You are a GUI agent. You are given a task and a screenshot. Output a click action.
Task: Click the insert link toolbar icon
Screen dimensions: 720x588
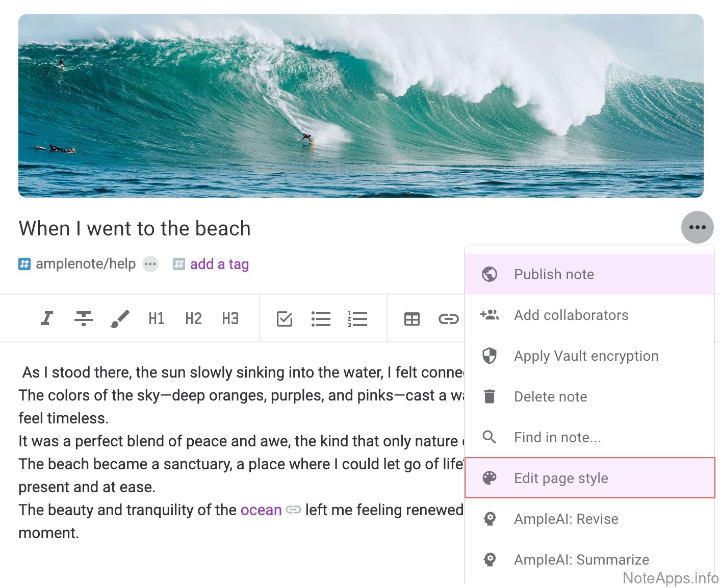pyautogui.click(x=448, y=319)
